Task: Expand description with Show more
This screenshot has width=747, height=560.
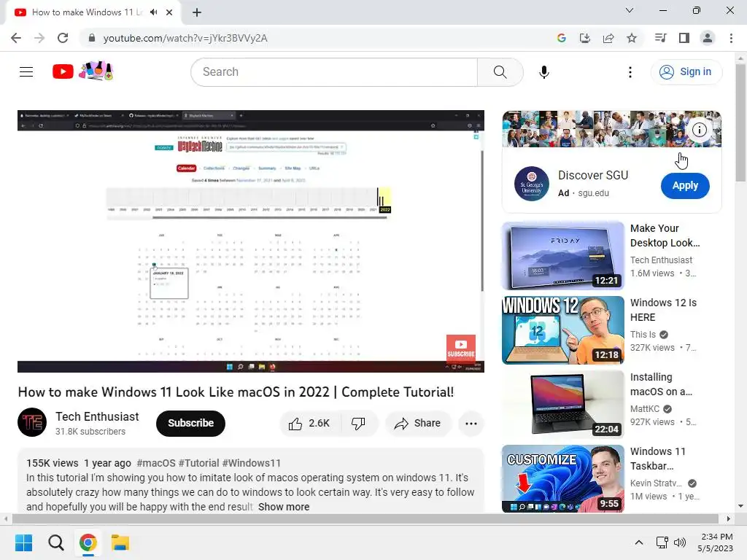Action: 284,507
